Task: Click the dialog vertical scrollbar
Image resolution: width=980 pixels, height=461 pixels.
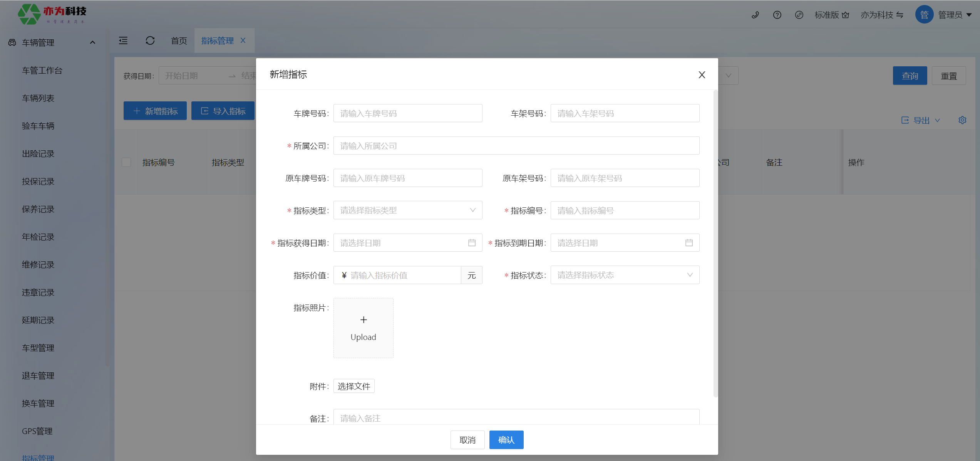Action: click(x=715, y=243)
